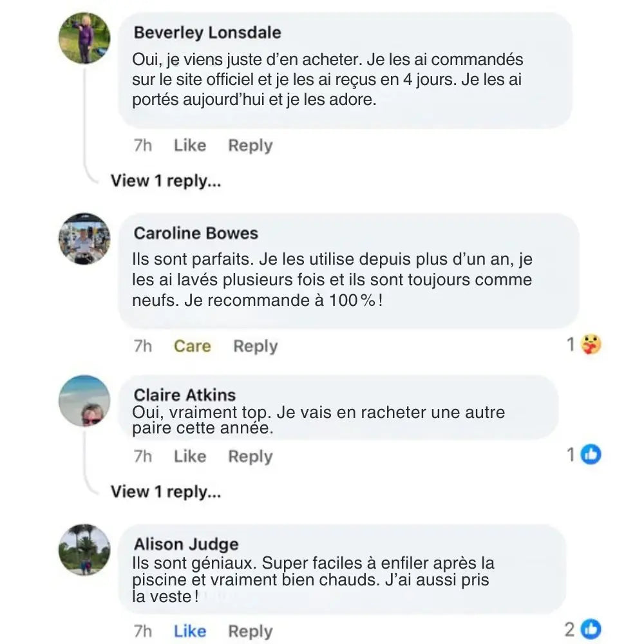Unlike Alison Judge's comment
The height and width of the screenshot is (644, 644).
190,631
